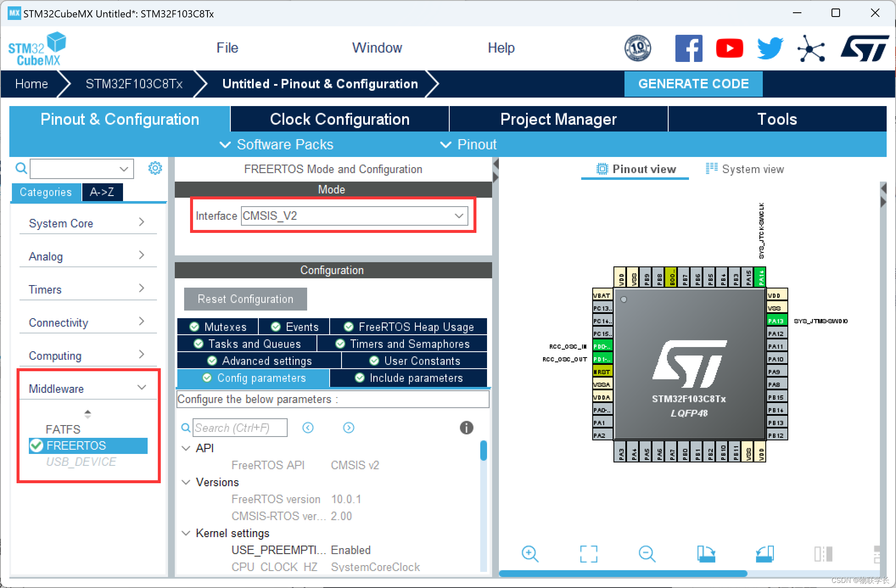The image size is (896, 588).
Task: Select the PA13 pin on chip
Action: (x=776, y=321)
